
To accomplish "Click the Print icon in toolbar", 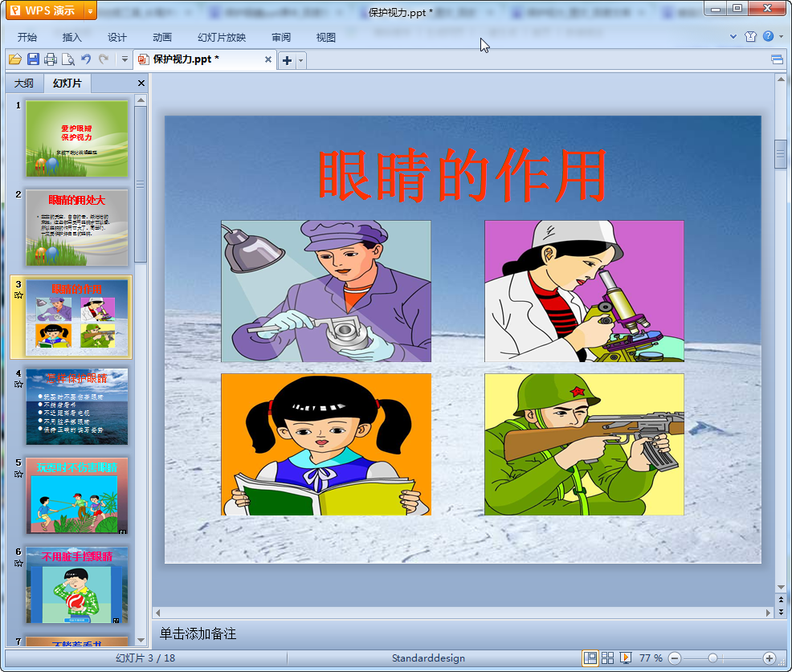I will (51, 59).
